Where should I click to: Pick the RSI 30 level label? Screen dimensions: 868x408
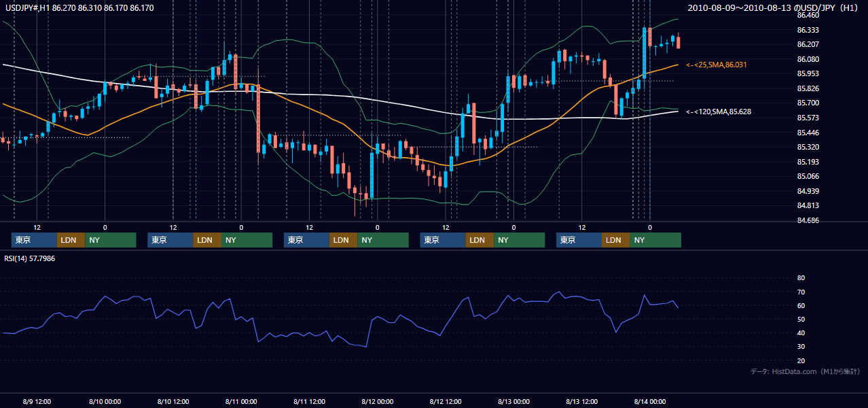click(801, 347)
